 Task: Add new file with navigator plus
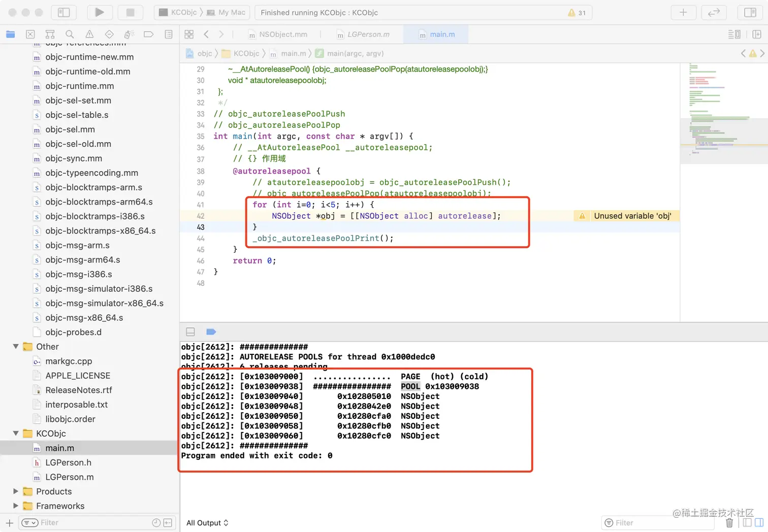coord(10,523)
